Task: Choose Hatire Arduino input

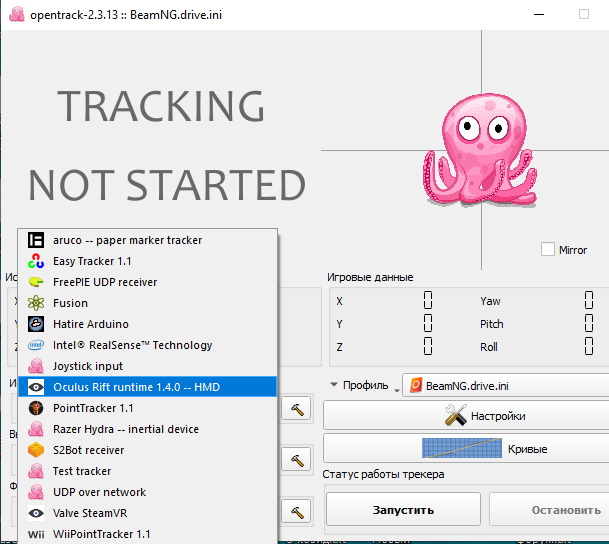Action: click(148, 324)
